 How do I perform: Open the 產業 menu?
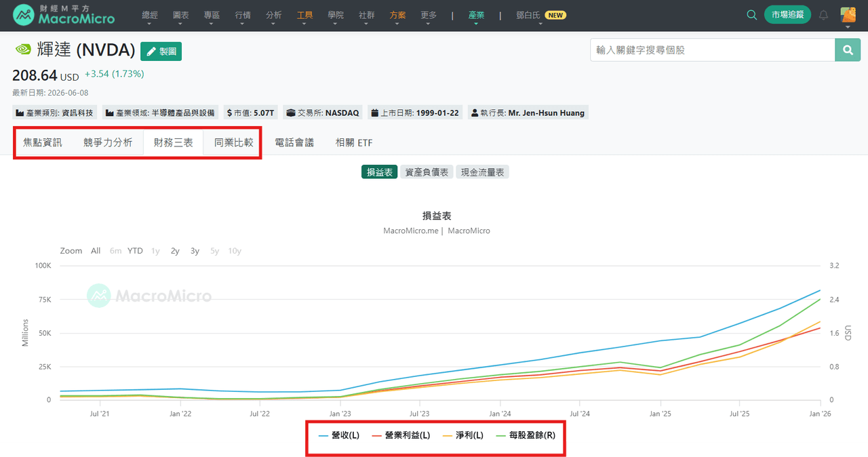477,15
